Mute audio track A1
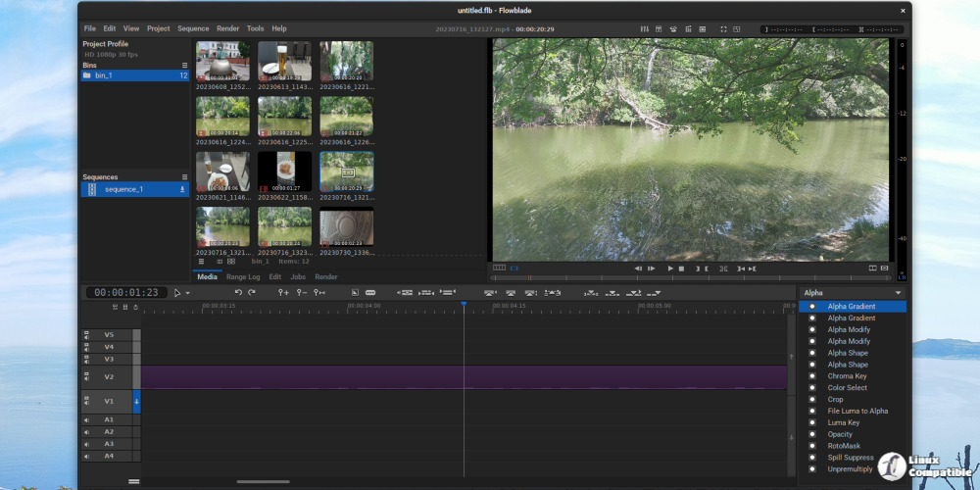Screen dimensions: 980x490 click(86, 420)
